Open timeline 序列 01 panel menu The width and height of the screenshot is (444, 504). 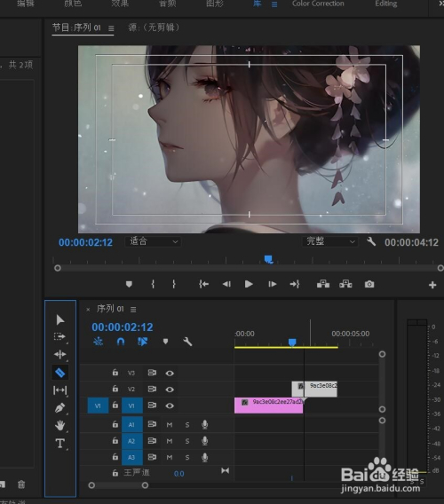click(133, 310)
